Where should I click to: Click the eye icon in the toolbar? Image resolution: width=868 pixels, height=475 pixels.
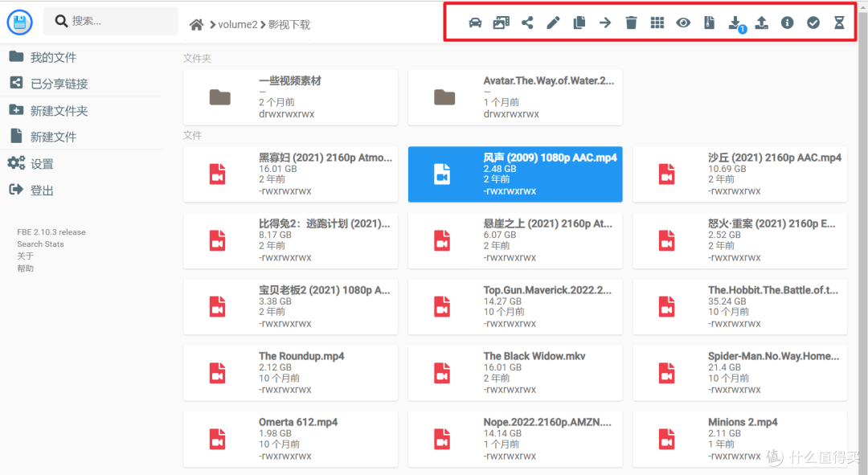click(x=683, y=23)
